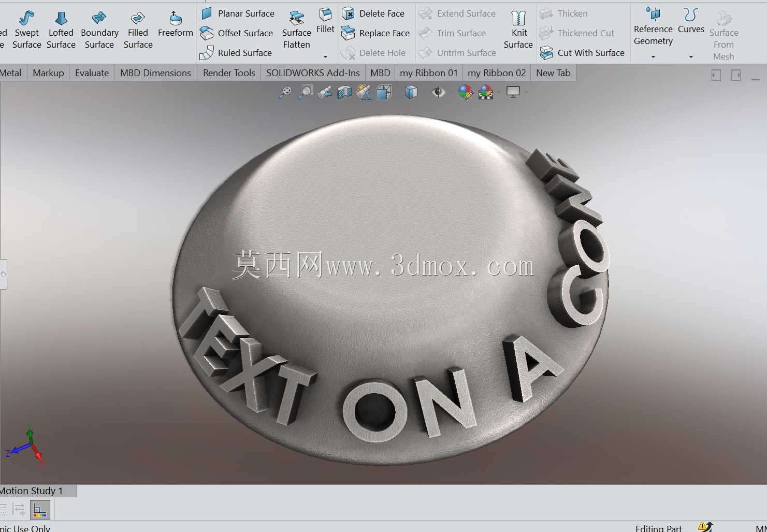Toggle the colored axes icon below Motion Study 1
The height and width of the screenshot is (532, 767).
point(40,510)
